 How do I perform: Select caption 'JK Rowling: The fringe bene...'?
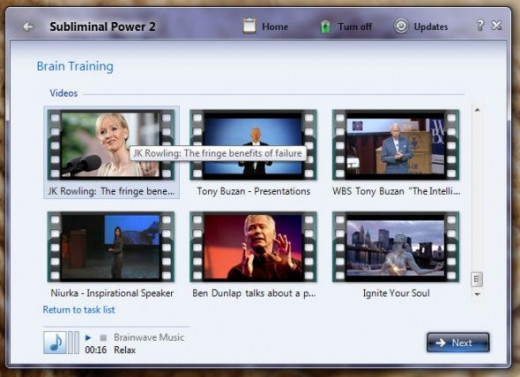[111, 191]
